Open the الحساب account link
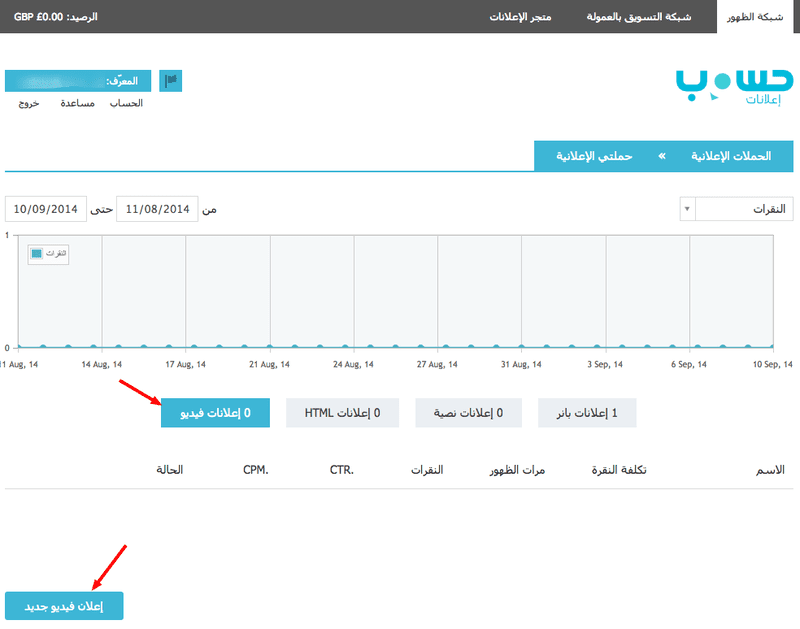This screenshot has width=800, height=629. (126, 104)
